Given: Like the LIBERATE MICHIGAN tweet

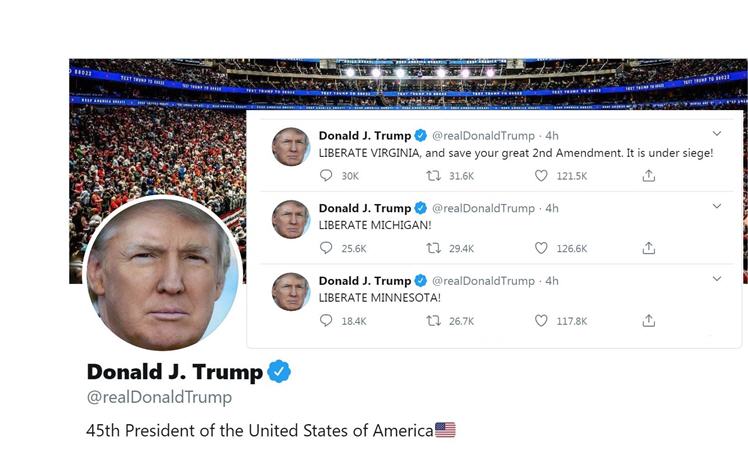Looking at the screenshot, I should point(541,248).
